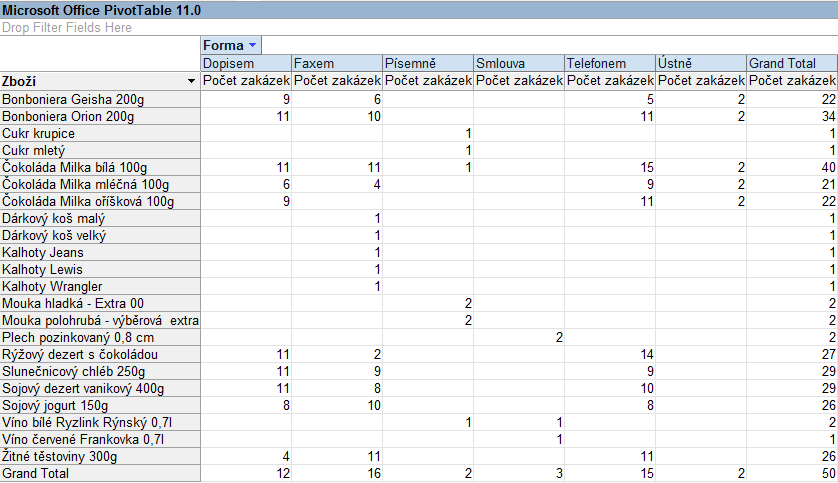Viewport: 838px width, 483px height.
Task: Click Grand Total value 50 in bottom row
Action: coord(792,473)
